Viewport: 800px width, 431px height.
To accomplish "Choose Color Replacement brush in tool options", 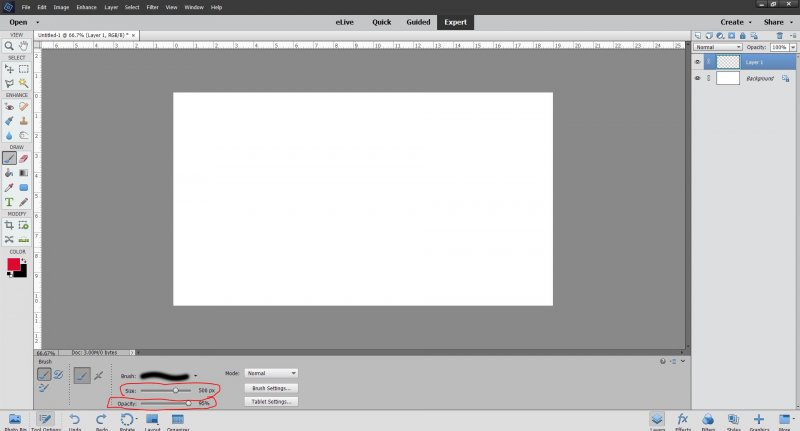I will click(x=44, y=388).
